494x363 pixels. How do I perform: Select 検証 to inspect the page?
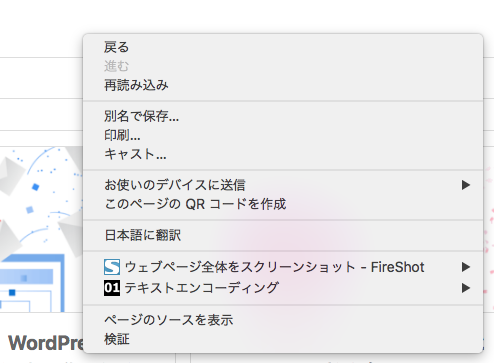[283, 339]
